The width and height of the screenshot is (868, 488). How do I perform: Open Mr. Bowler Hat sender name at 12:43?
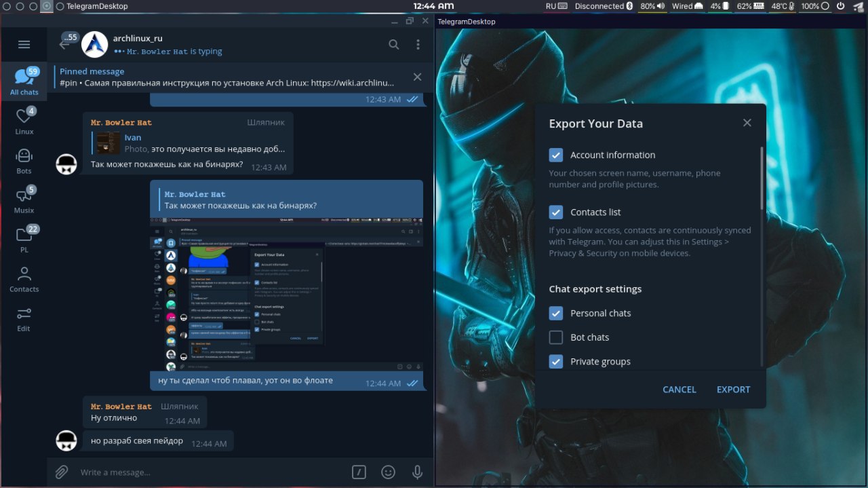pyautogui.click(x=121, y=123)
